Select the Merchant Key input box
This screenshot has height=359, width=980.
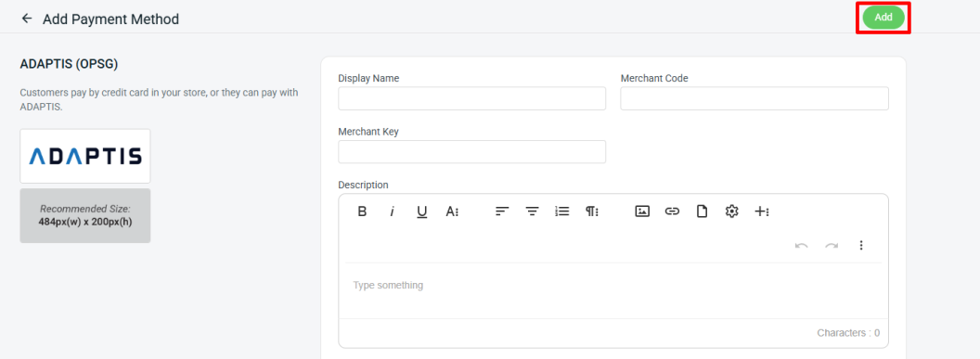pos(471,152)
